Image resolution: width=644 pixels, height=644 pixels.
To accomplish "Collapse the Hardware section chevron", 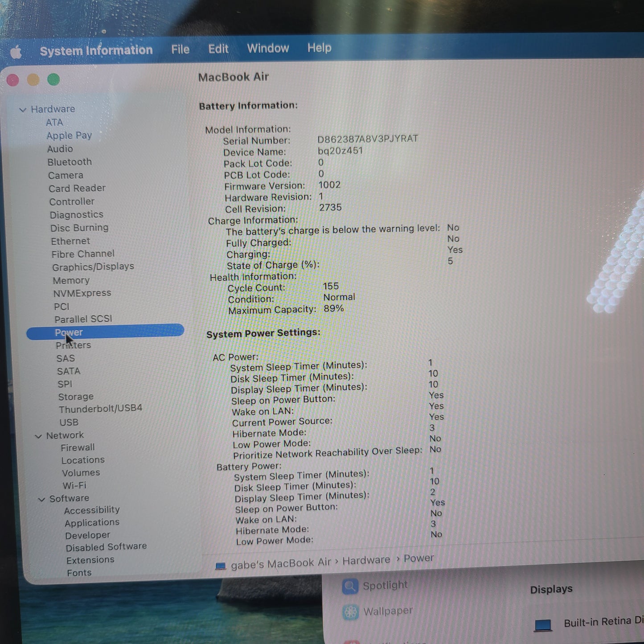I will [x=23, y=110].
